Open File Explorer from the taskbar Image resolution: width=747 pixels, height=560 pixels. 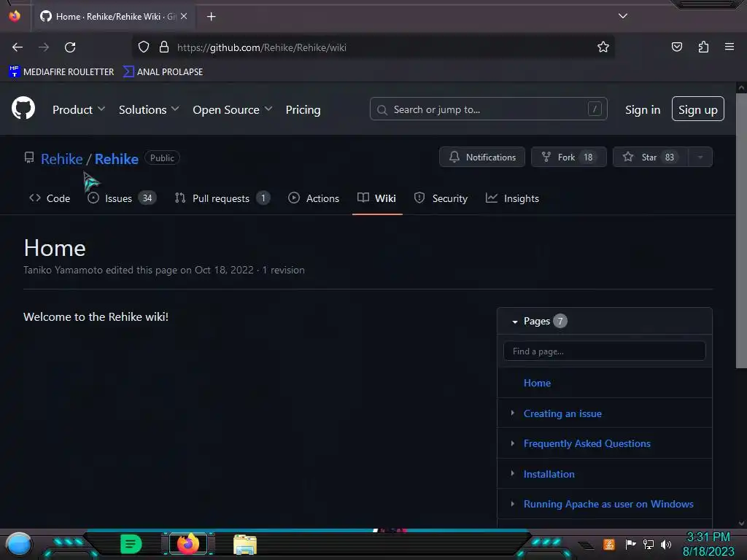pyautogui.click(x=245, y=545)
